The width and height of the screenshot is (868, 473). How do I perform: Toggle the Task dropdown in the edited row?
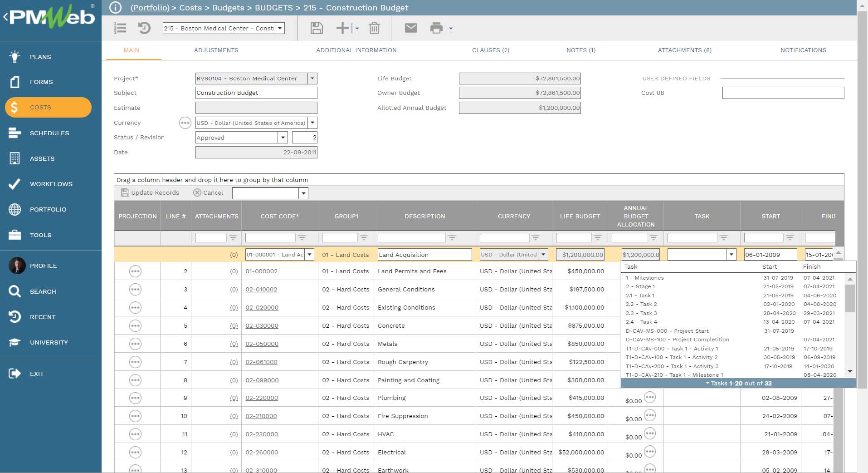[x=731, y=255]
